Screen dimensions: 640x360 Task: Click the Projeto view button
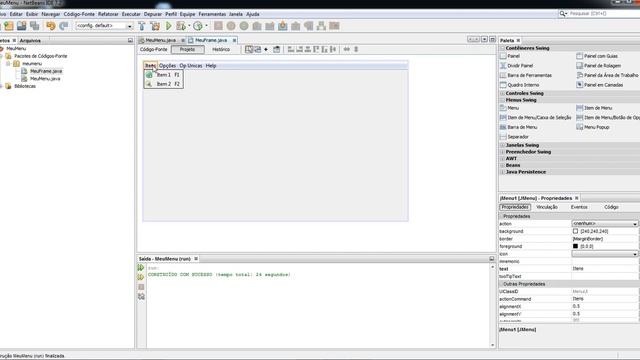188,49
